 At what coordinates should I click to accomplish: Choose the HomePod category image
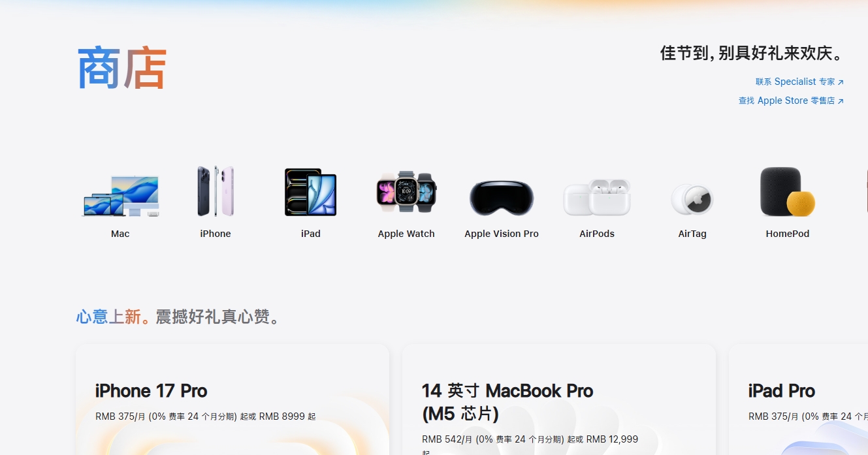click(788, 192)
